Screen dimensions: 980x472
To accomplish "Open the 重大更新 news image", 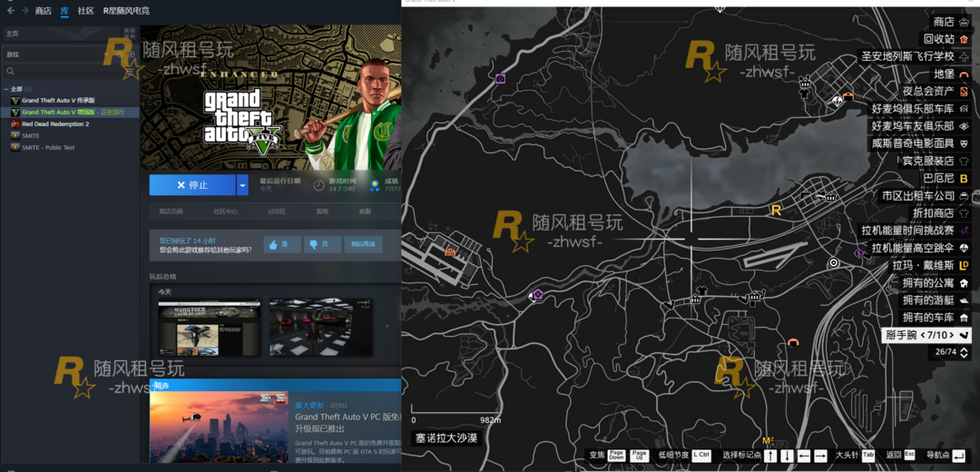I will coord(219,427).
